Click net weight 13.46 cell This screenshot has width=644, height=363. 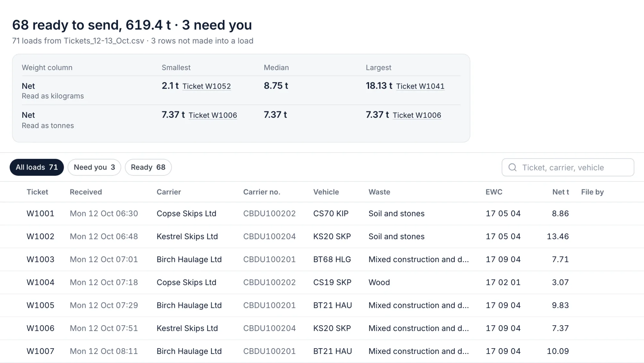click(558, 236)
